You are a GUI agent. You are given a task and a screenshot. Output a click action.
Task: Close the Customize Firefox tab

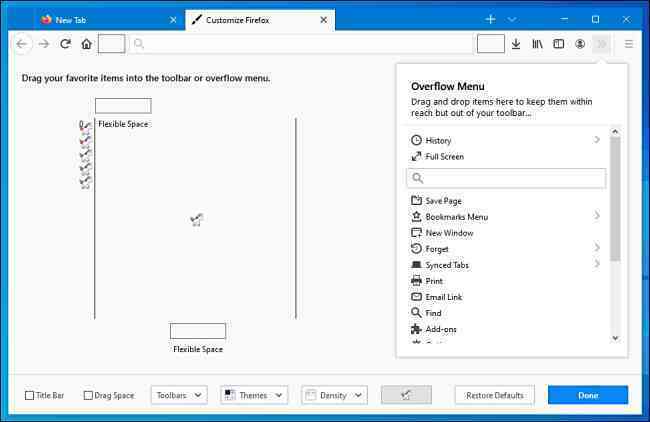[324, 20]
